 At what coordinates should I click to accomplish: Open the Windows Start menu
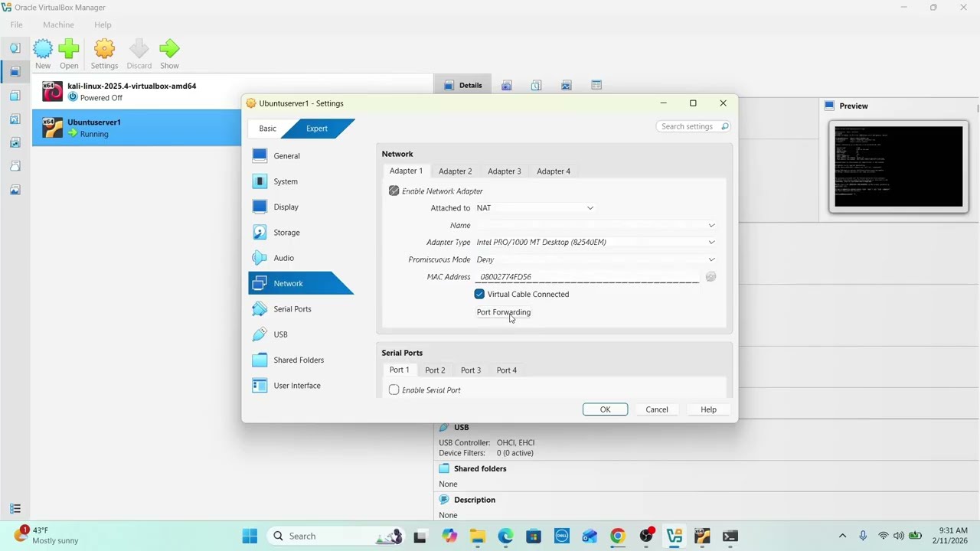tap(250, 536)
